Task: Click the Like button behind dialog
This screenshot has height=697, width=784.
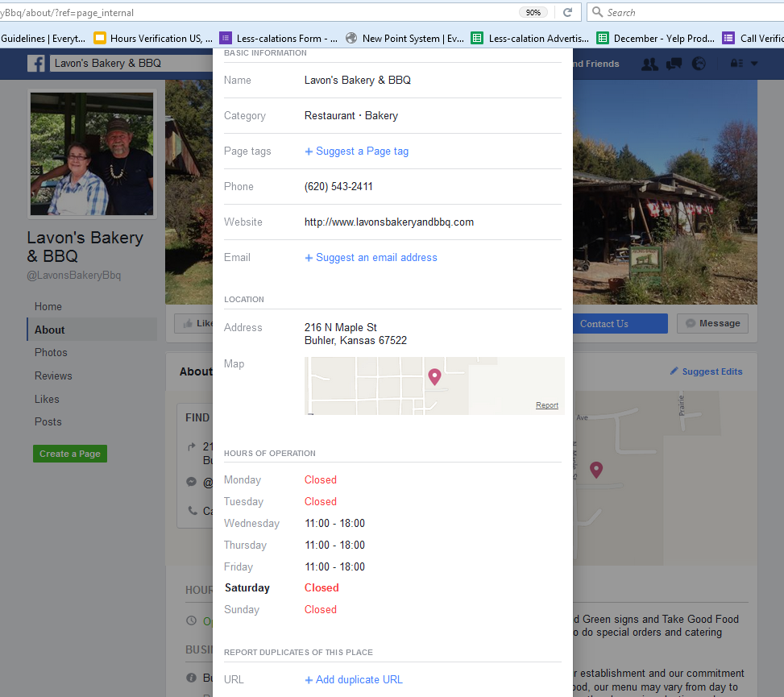Action: coord(194,323)
